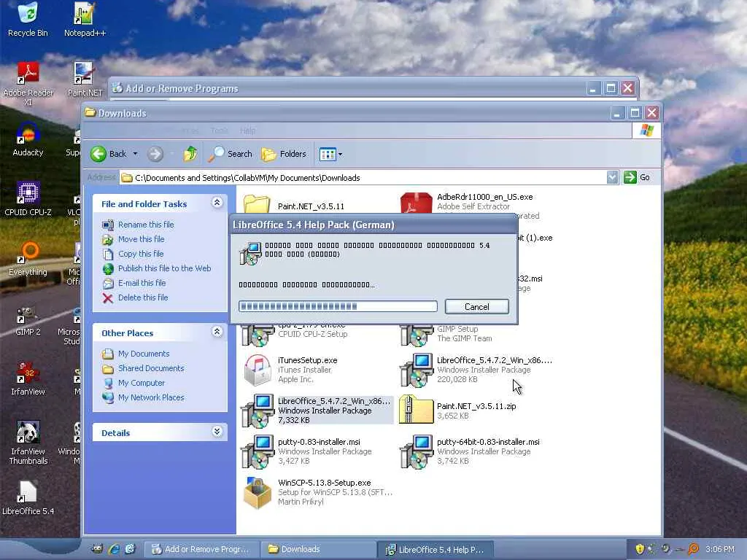Click Move this file

141,239
